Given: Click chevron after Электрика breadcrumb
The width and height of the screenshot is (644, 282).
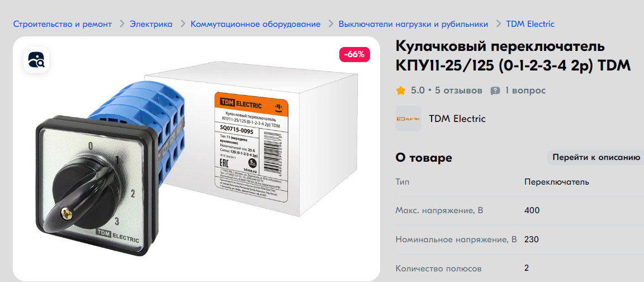Looking at the screenshot, I should pyautogui.click(x=182, y=24).
